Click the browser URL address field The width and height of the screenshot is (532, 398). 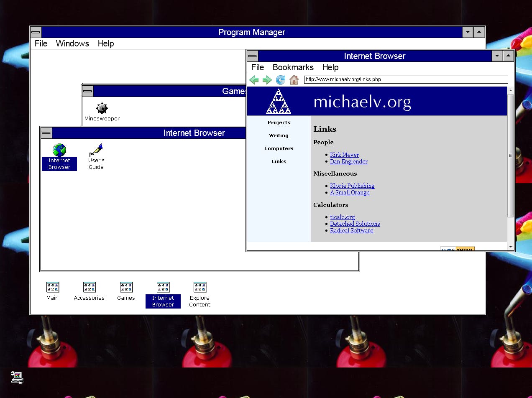[406, 79]
